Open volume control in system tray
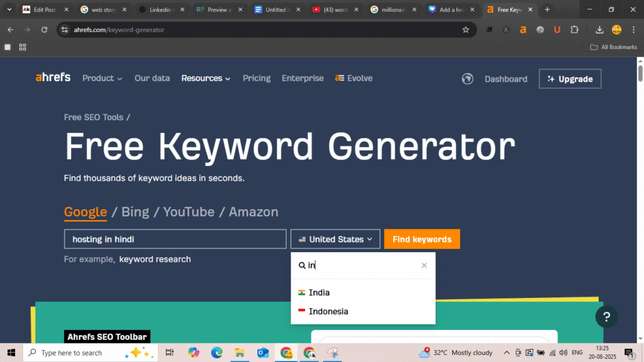 tap(563, 353)
